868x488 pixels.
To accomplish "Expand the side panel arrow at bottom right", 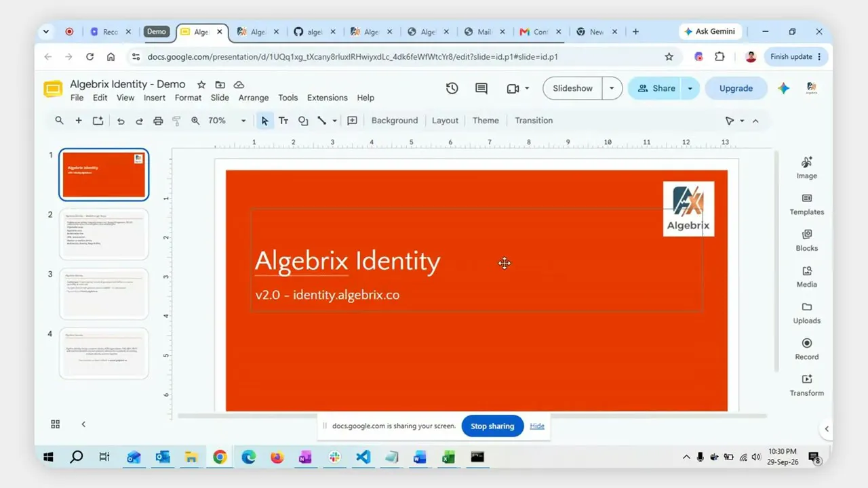I will click(827, 429).
